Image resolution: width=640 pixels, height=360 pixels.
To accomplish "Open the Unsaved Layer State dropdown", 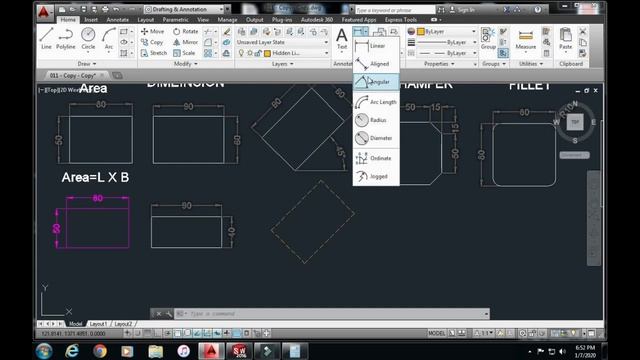I will (282, 42).
